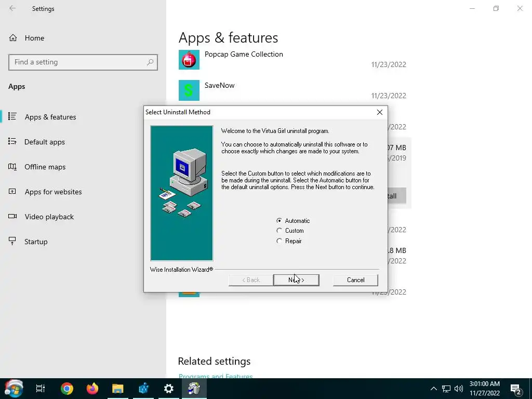Screen dimensions: 532x399
Task: Choose the Custom uninstall option
Action: (x=279, y=230)
